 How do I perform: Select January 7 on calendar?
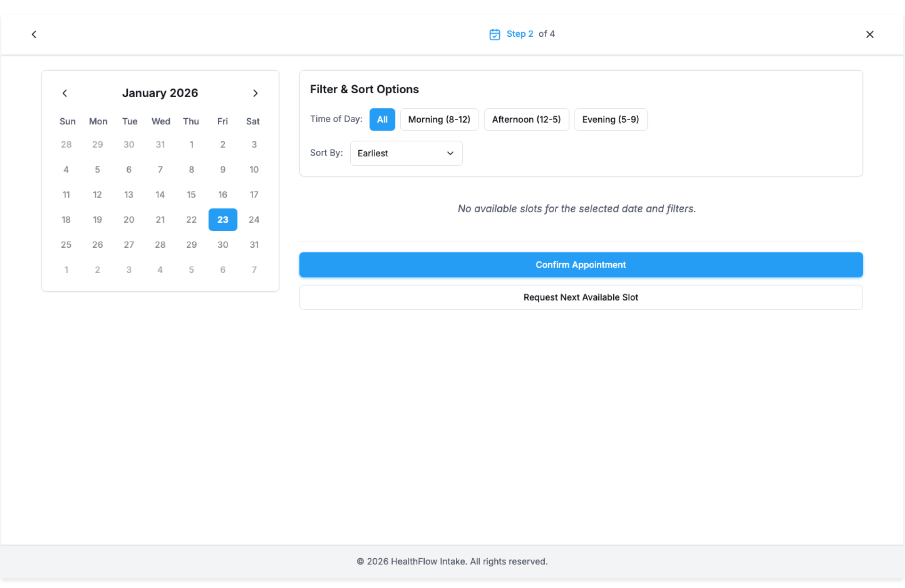[160, 170]
